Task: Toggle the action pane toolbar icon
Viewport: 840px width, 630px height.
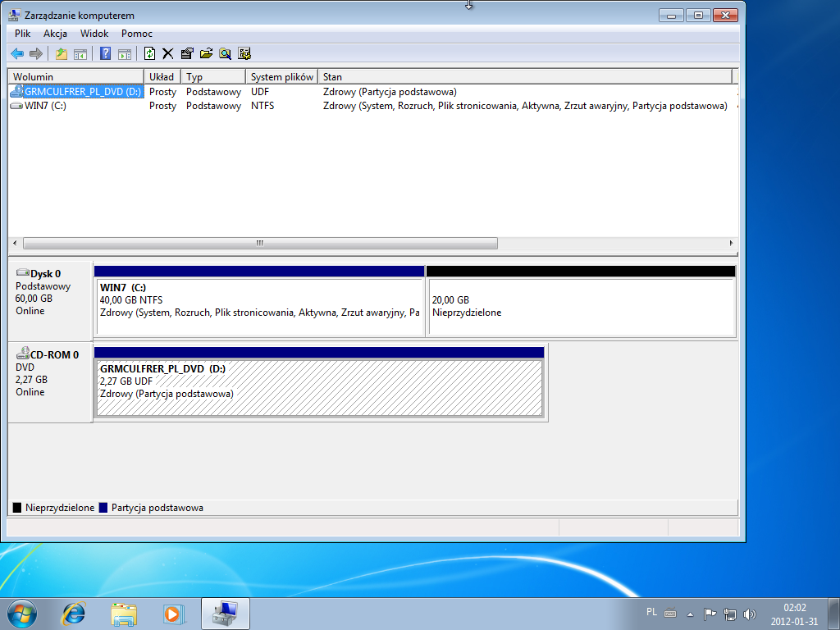Action: [x=125, y=53]
